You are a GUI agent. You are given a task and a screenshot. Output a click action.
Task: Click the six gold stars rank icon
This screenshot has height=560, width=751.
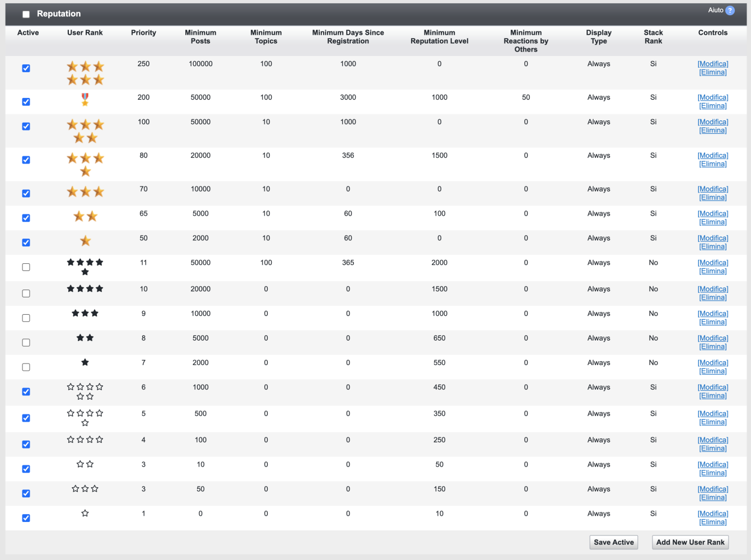point(85,73)
